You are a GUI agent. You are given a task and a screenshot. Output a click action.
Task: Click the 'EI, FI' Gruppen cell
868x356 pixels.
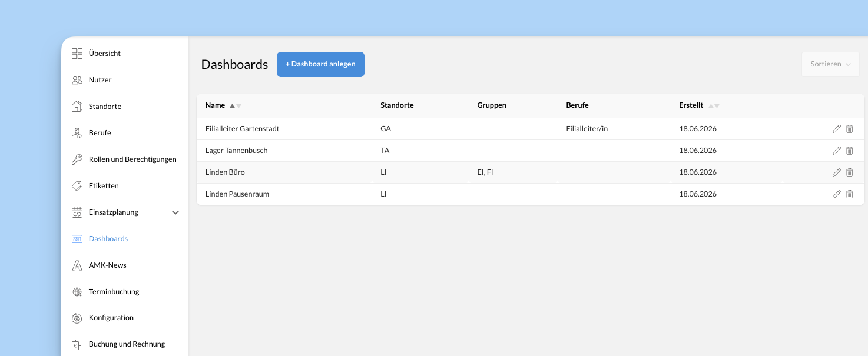coord(485,172)
